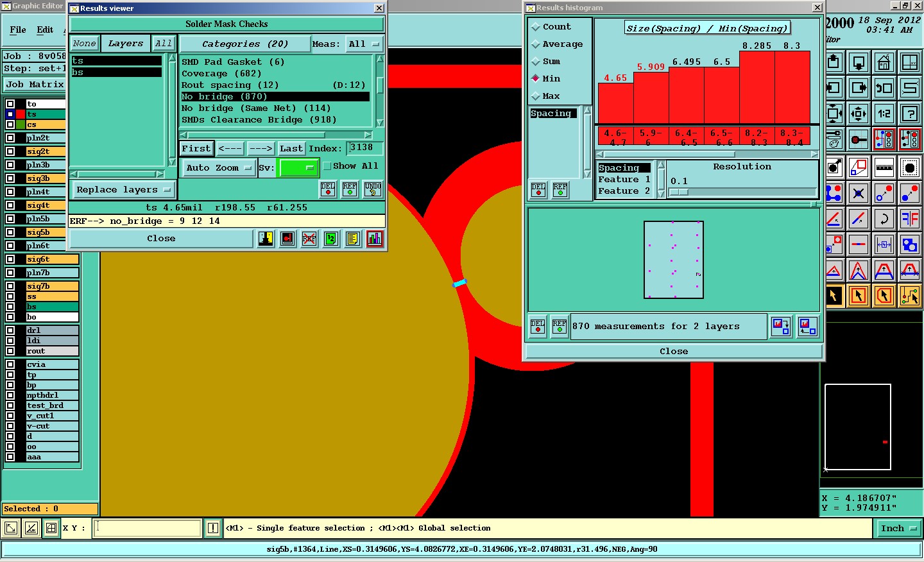
Task: Click the DEL icon beside the Spacing list
Action: tap(538, 190)
